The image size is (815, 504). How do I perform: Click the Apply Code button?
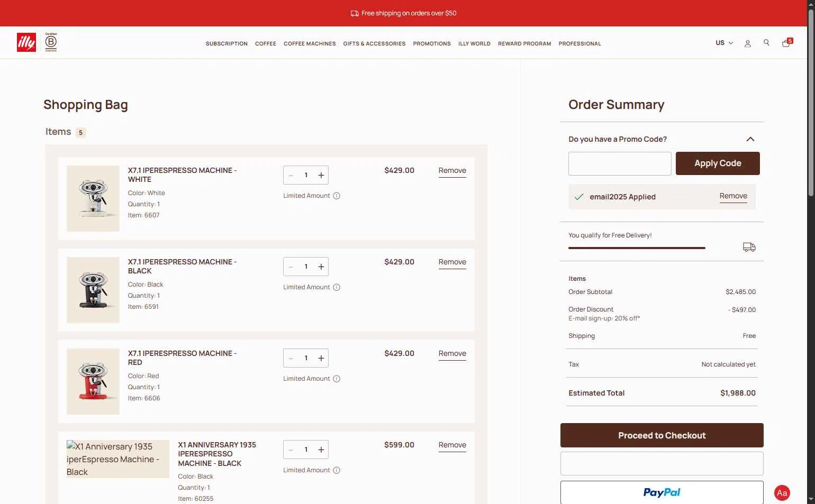point(718,163)
